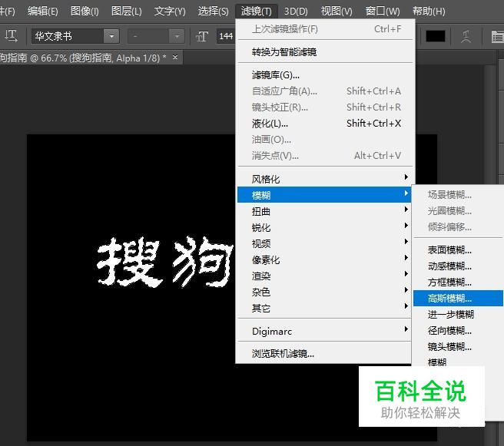Open the 帮助(H) menu
This screenshot has height=446, width=504.
[429, 12]
